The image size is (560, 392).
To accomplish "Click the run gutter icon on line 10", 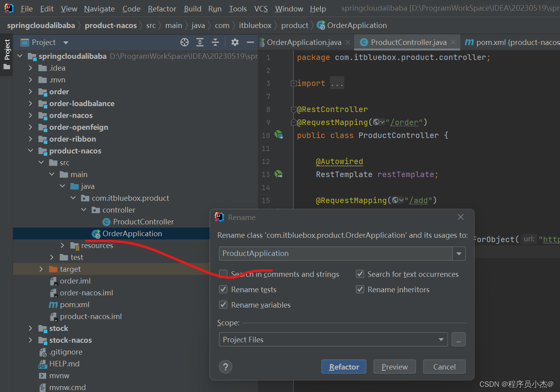I will 279,135.
